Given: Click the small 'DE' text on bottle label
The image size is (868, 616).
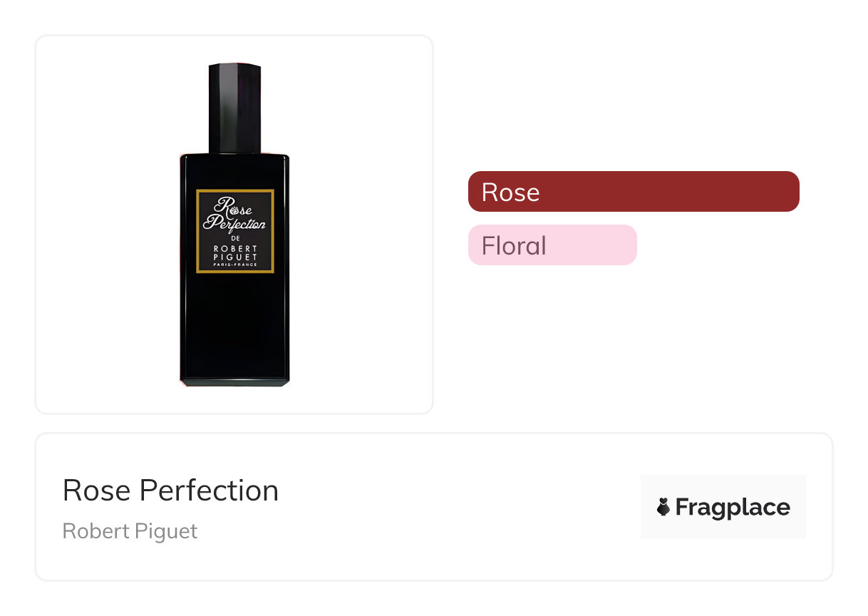Looking at the screenshot, I should coord(234,237).
